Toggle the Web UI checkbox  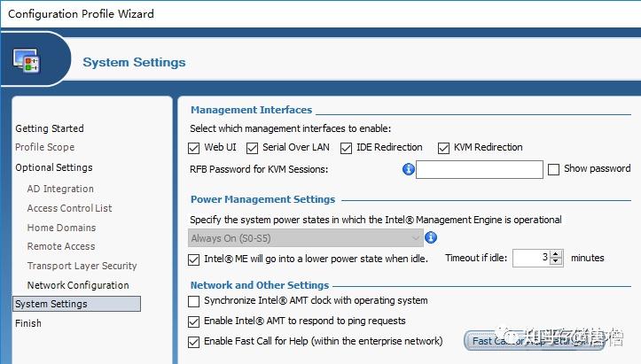[x=195, y=148]
